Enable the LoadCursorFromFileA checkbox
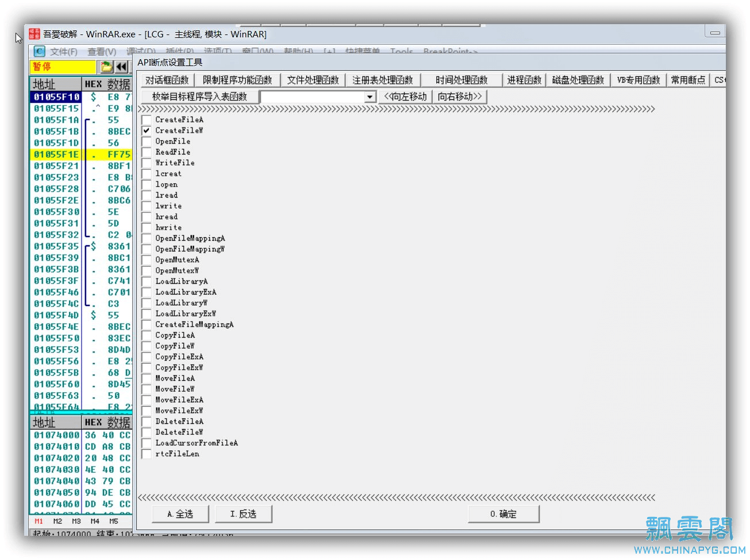 147,443
